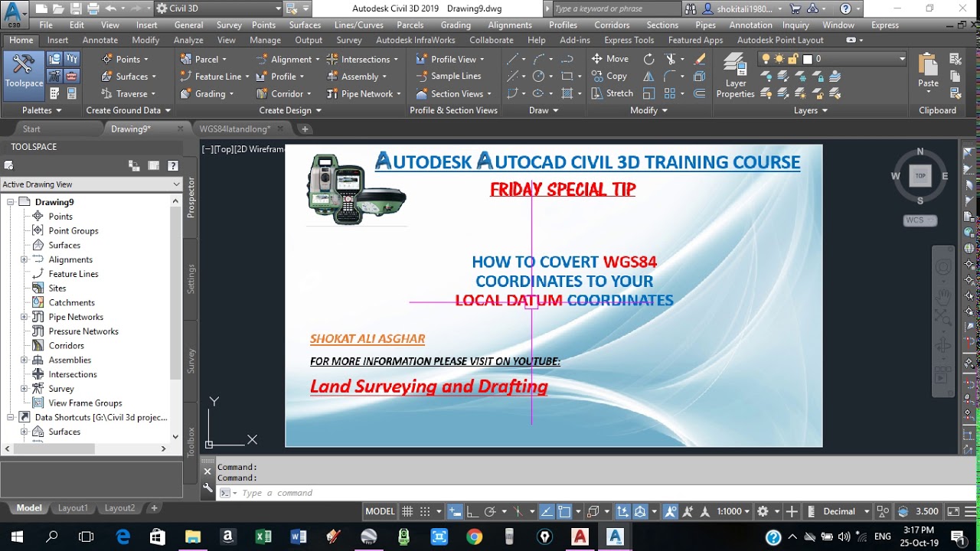
Task: Click the Annotation Scale visibility icon
Action: click(x=671, y=511)
